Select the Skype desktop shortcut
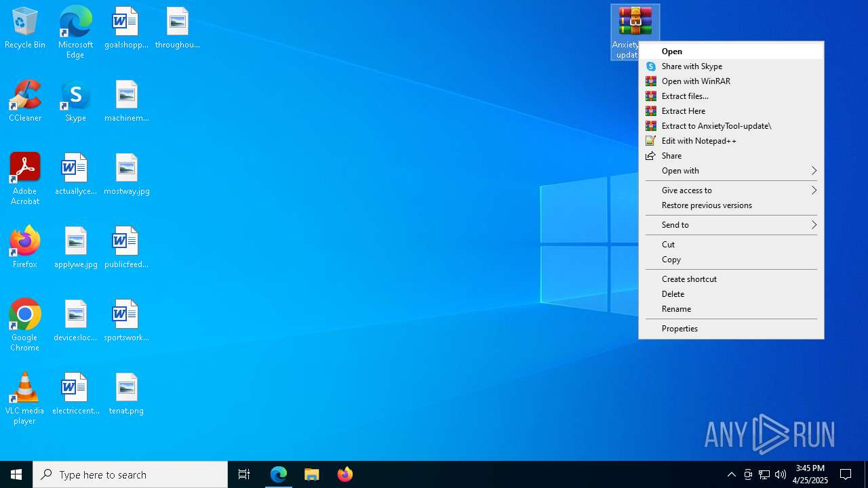 pos(75,102)
